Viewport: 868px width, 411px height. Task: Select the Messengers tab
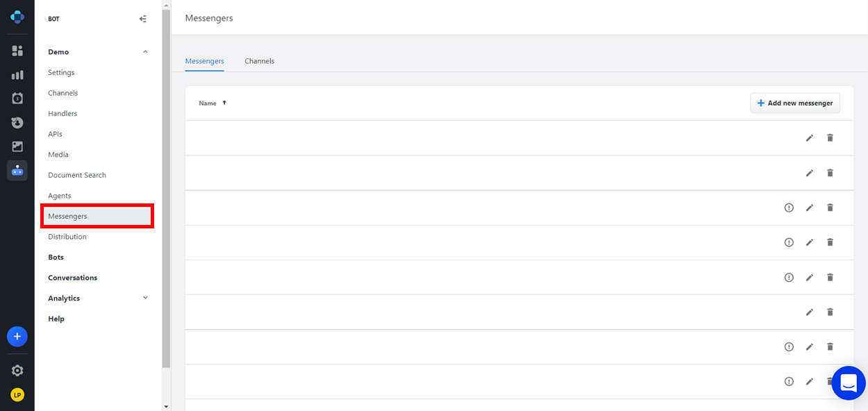point(204,61)
